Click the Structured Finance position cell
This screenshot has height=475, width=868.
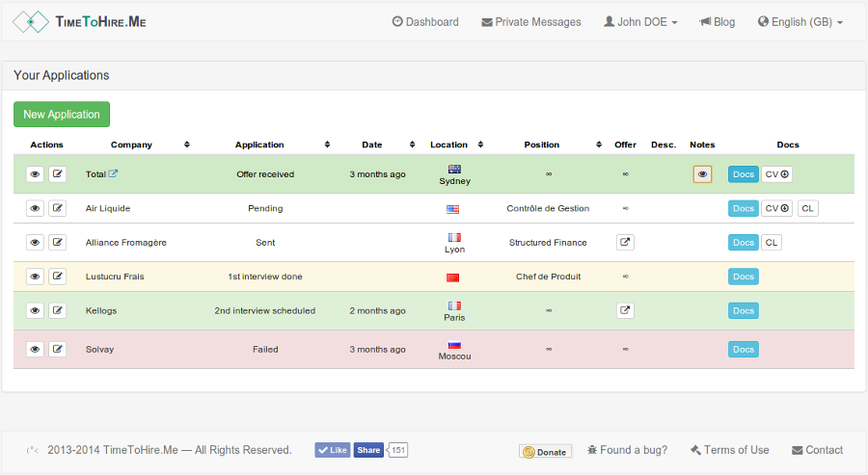pos(548,242)
